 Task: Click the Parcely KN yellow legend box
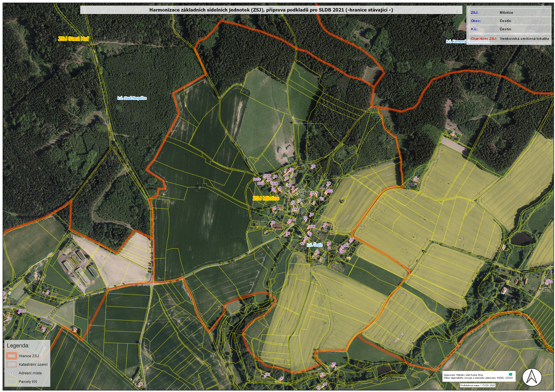[x=12, y=382]
